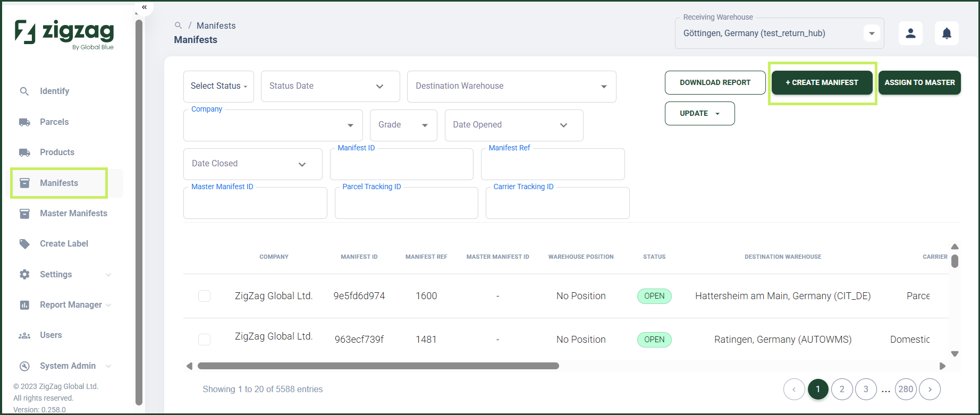Go to page 2
Image resolution: width=980 pixels, height=415 pixels.
[x=842, y=389]
